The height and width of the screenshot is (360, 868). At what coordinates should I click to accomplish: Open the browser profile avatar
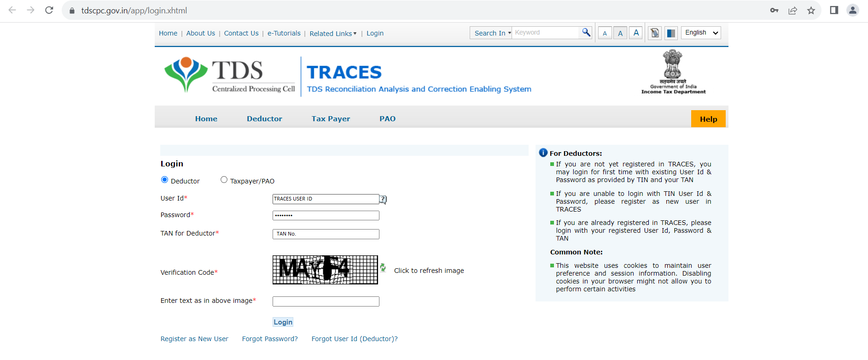[853, 10]
